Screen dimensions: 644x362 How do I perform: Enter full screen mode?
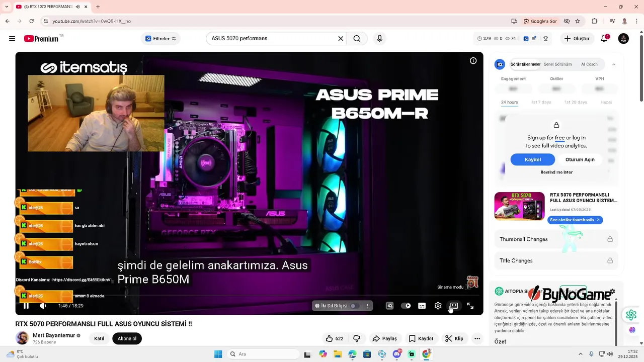tap(470, 306)
